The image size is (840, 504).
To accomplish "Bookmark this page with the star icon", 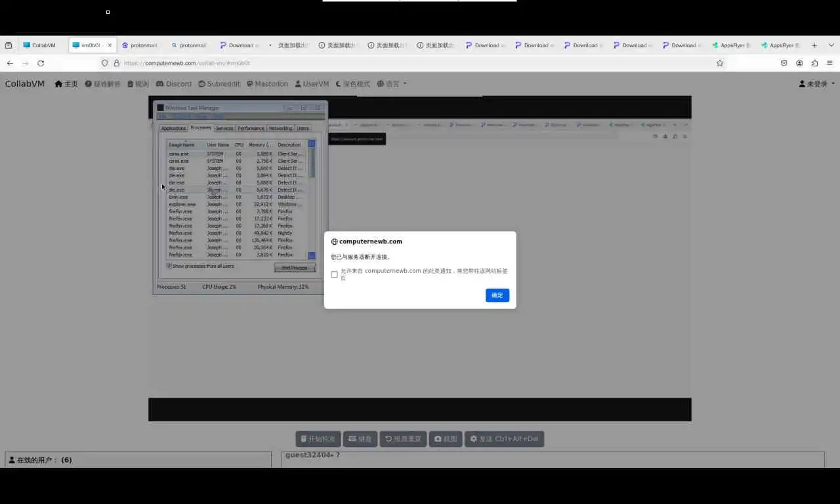I will click(720, 63).
